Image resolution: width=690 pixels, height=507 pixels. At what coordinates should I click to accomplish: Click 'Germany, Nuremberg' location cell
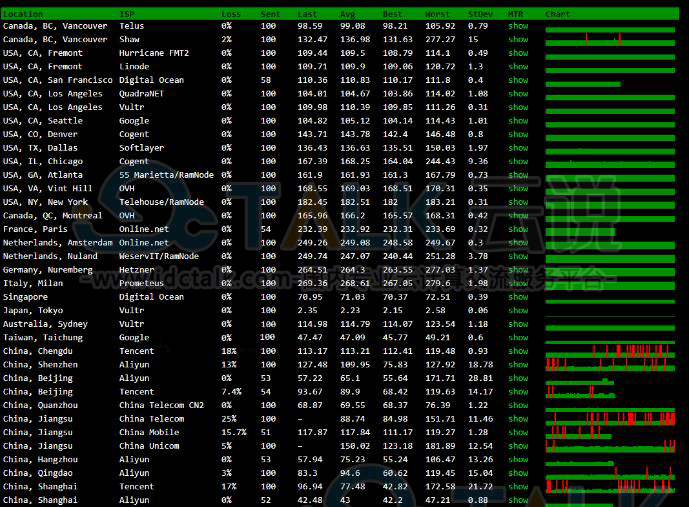[48, 270]
